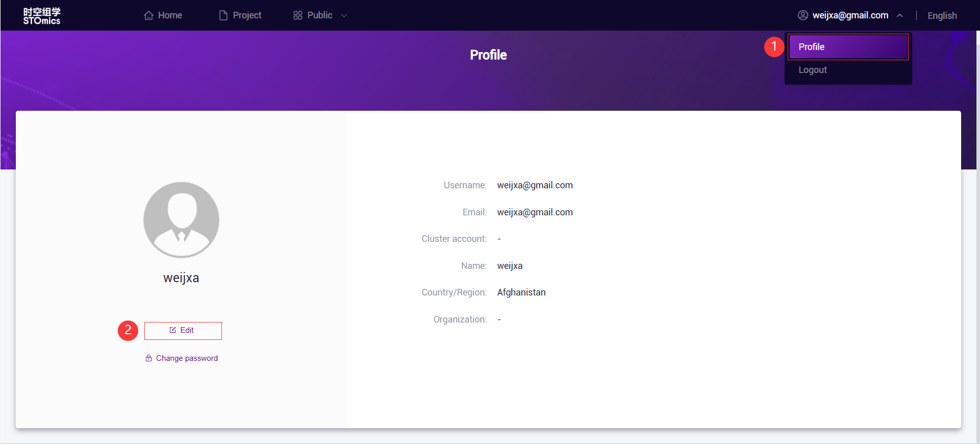This screenshot has height=444, width=980.
Task: Click the STOmics logo
Action: coord(42,16)
